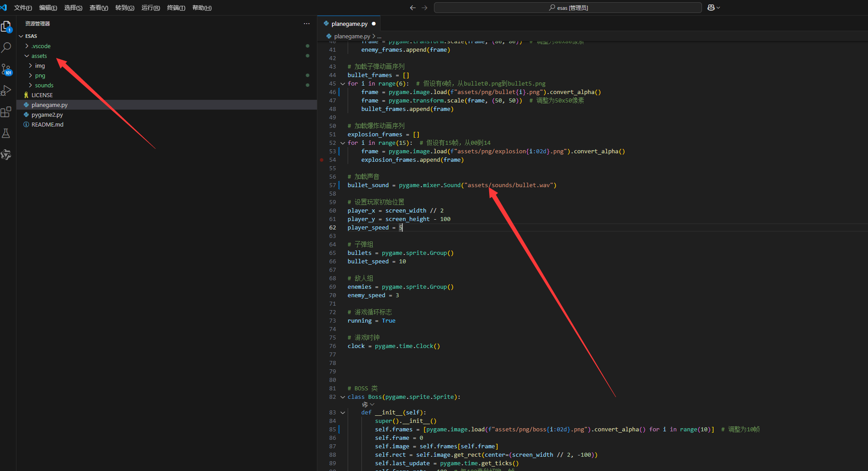Image resolution: width=868 pixels, height=471 pixels.
Task: Open pygame2.py from the file tree
Action: pyautogui.click(x=47, y=115)
